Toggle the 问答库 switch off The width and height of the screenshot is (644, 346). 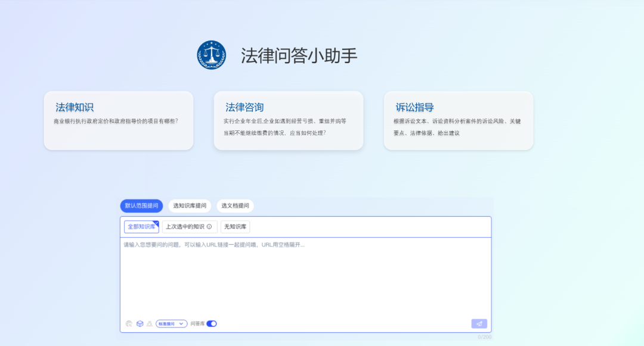(x=212, y=323)
